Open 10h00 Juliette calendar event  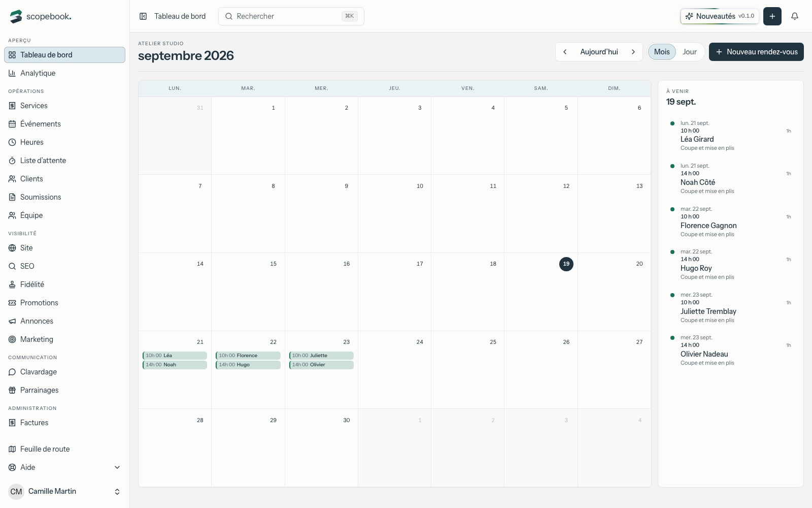pyautogui.click(x=321, y=356)
